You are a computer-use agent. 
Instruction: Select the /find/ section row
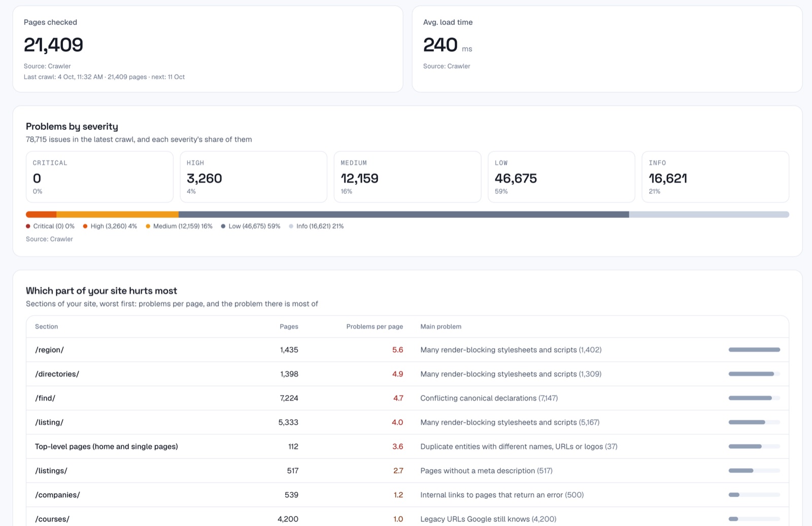click(x=408, y=398)
